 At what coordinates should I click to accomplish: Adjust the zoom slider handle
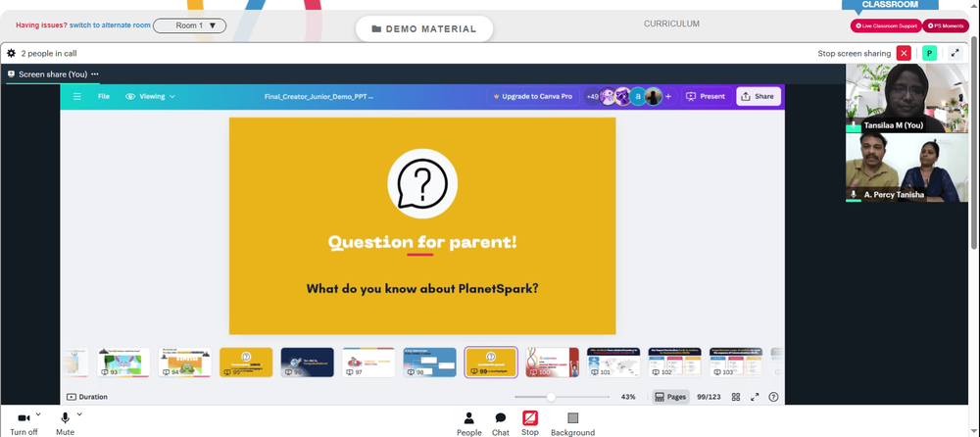tap(551, 397)
